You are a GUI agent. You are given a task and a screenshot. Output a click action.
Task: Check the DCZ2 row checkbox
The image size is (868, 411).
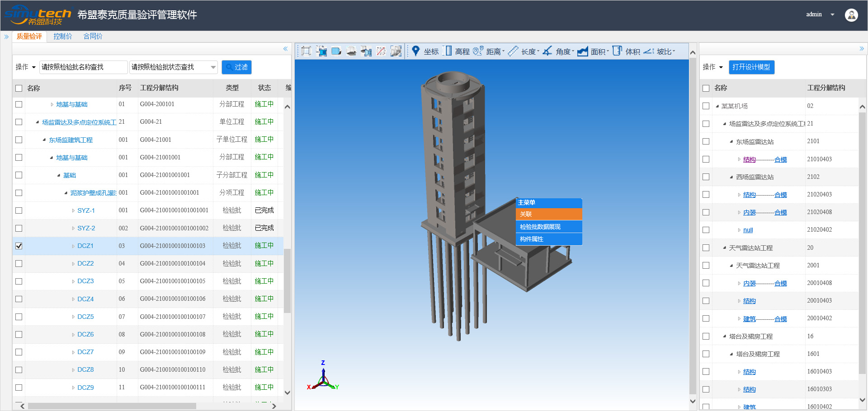click(19, 263)
